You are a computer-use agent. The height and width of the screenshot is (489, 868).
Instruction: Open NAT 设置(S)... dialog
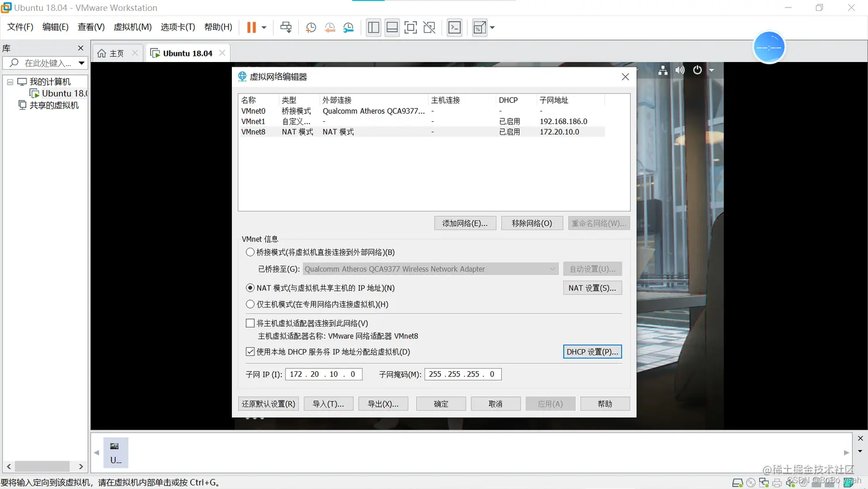tap(592, 288)
